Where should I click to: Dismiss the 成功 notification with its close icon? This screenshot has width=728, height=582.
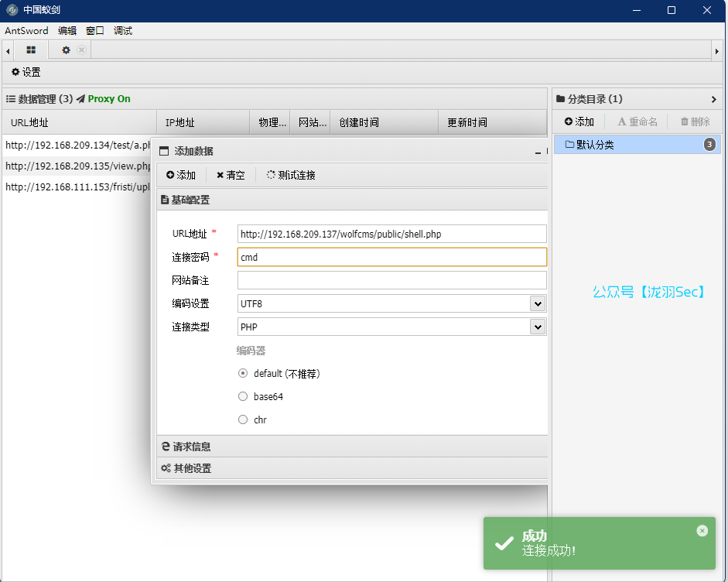(x=702, y=531)
